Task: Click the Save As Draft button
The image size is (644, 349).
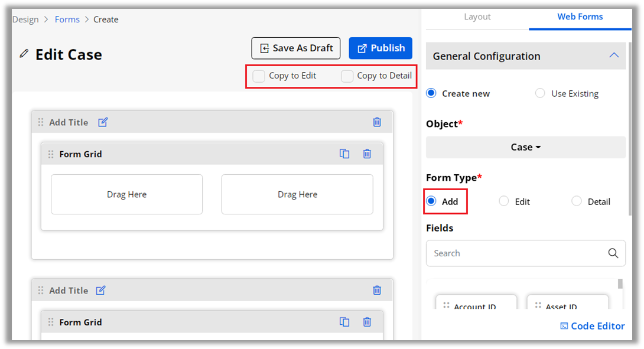Action: pos(296,48)
